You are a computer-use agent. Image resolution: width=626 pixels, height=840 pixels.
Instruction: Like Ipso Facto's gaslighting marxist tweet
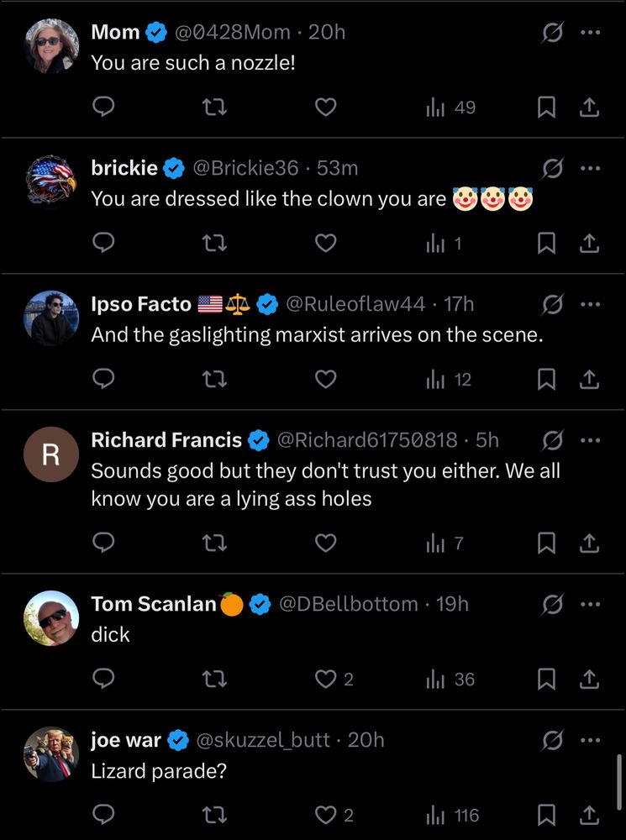point(325,380)
